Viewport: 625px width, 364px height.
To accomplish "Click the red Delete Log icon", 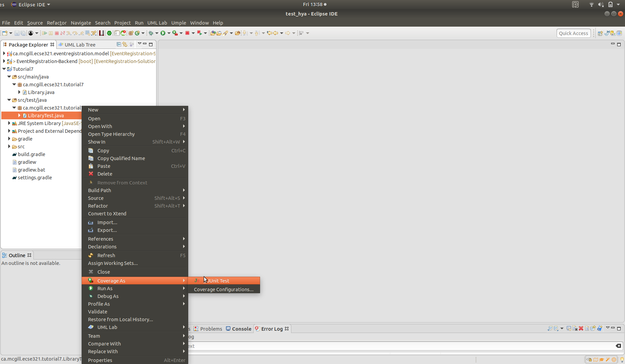I will coord(581,328).
